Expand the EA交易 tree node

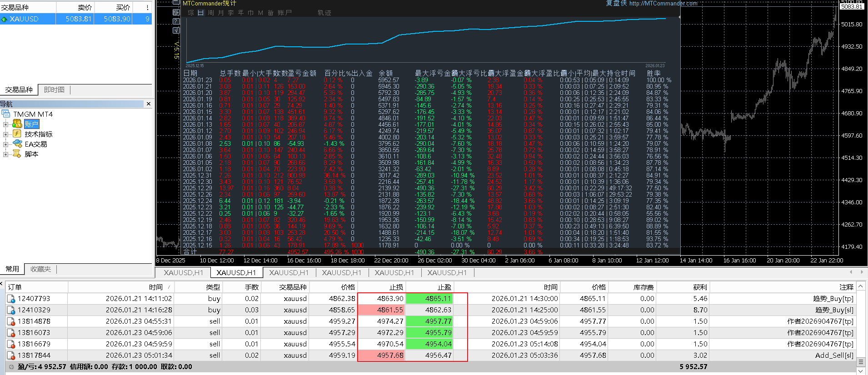click(x=5, y=144)
